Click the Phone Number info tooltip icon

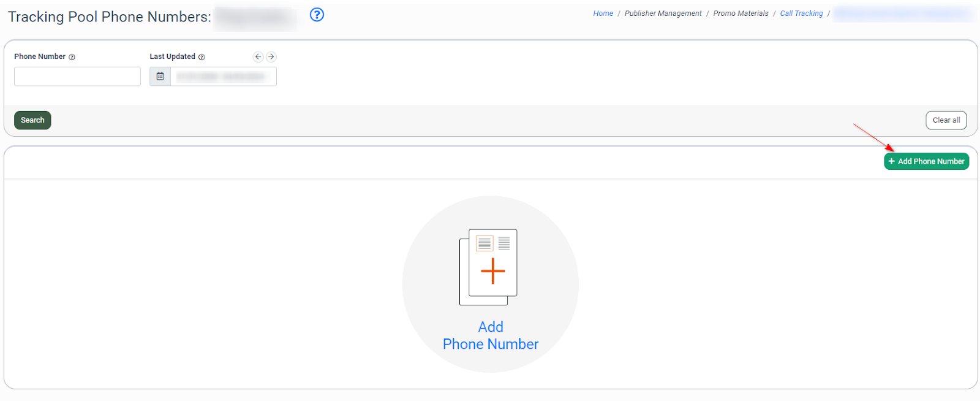[x=72, y=57]
